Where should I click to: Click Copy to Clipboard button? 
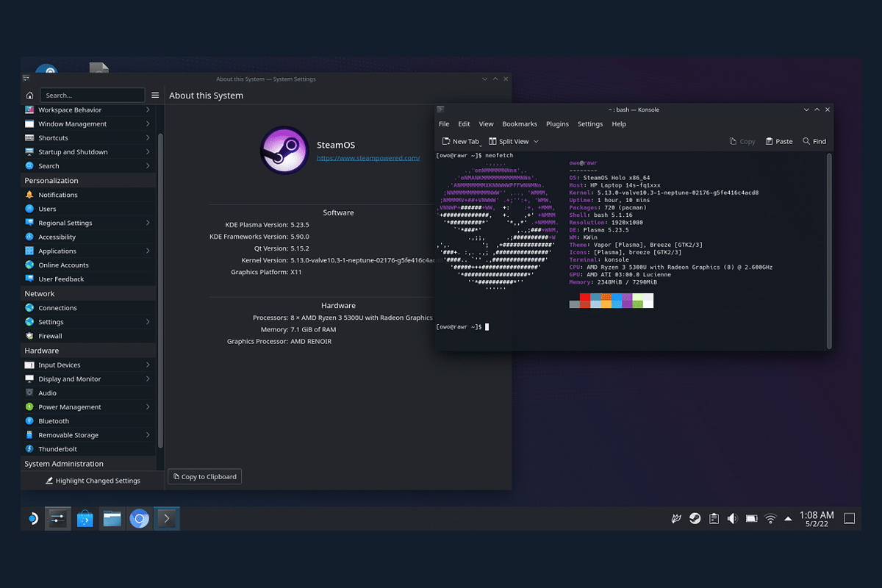tap(204, 476)
